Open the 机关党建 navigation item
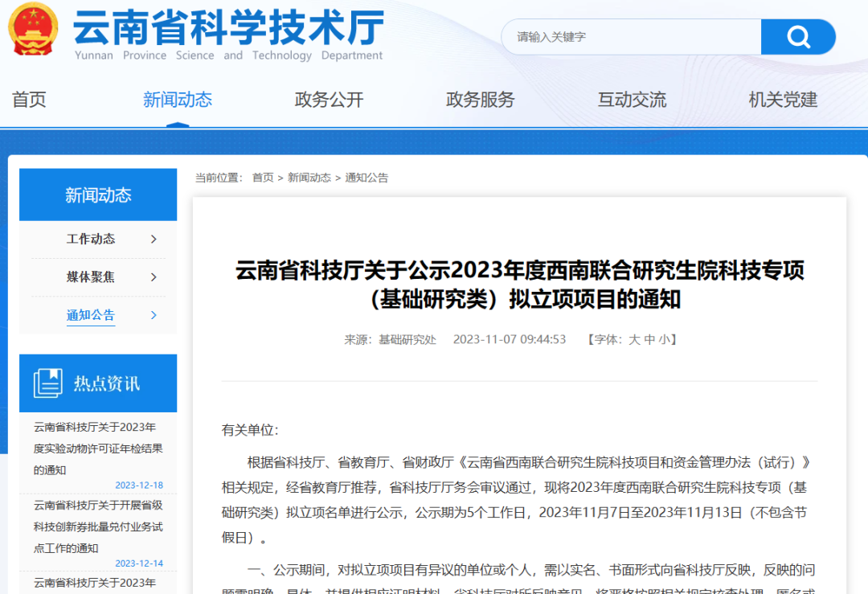This screenshot has height=594, width=868. pos(783,100)
